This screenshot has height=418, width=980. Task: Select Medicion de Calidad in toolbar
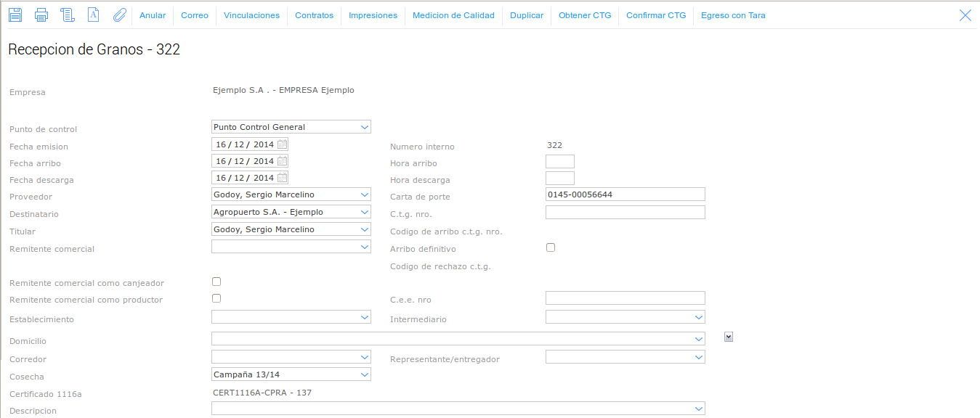pyautogui.click(x=453, y=15)
